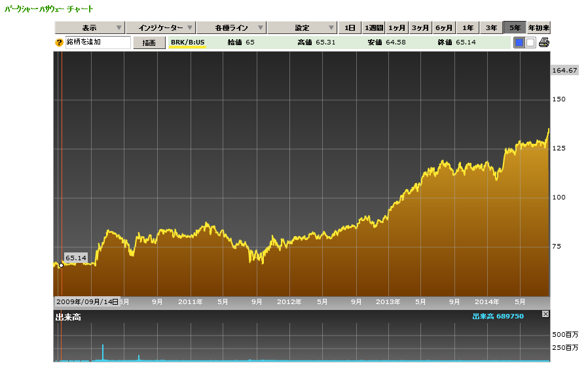Open the 各種ライン dropdown menu
The height and width of the screenshot is (378, 588).
click(x=231, y=27)
